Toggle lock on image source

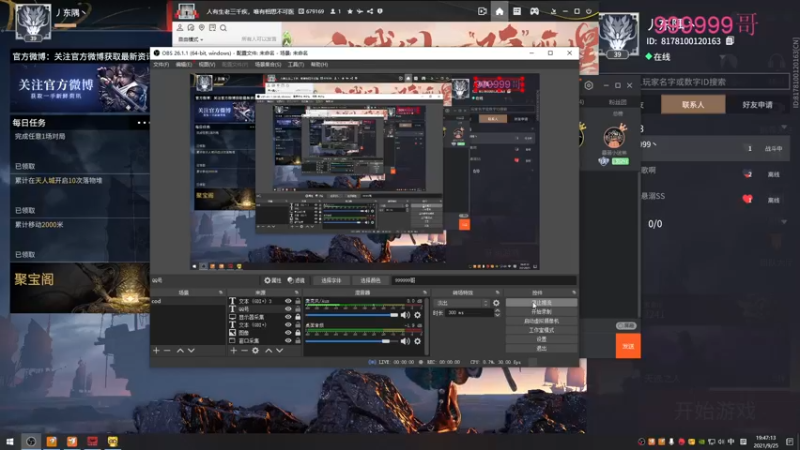298,333
